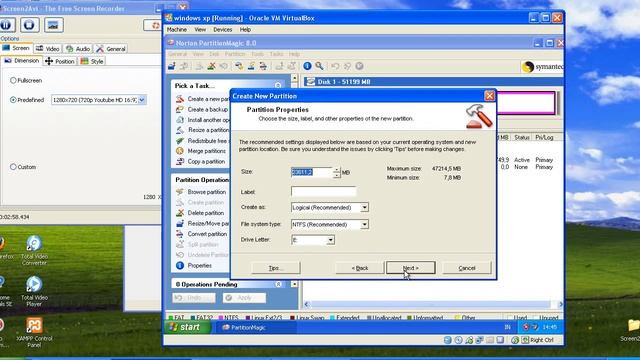This screenshot has width=640, height=360.
Task: Click the Tips button
Action: (x=276, y=268)
